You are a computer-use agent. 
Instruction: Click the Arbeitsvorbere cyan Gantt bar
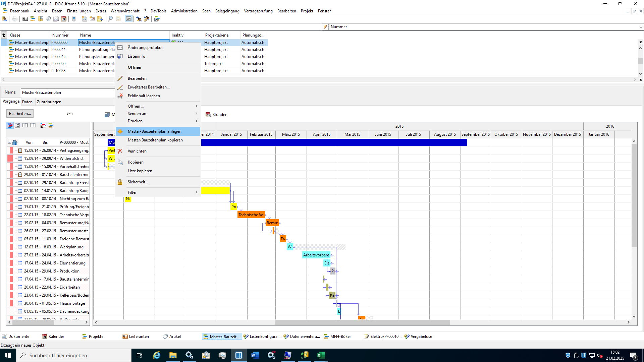click(316, 255)
